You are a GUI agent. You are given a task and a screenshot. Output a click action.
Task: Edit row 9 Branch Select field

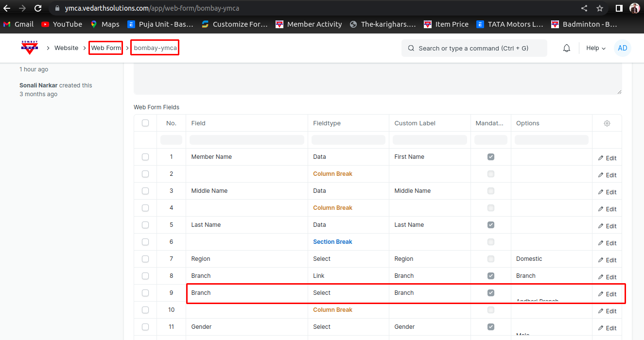click(x=607, y=294)
